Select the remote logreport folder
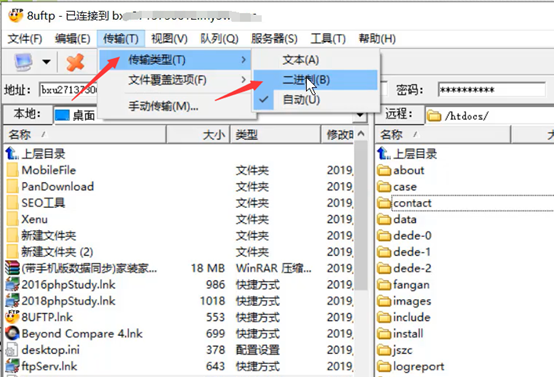Viewport: 554px width, 377px height. pyautogui.click(x=411, y=366)
